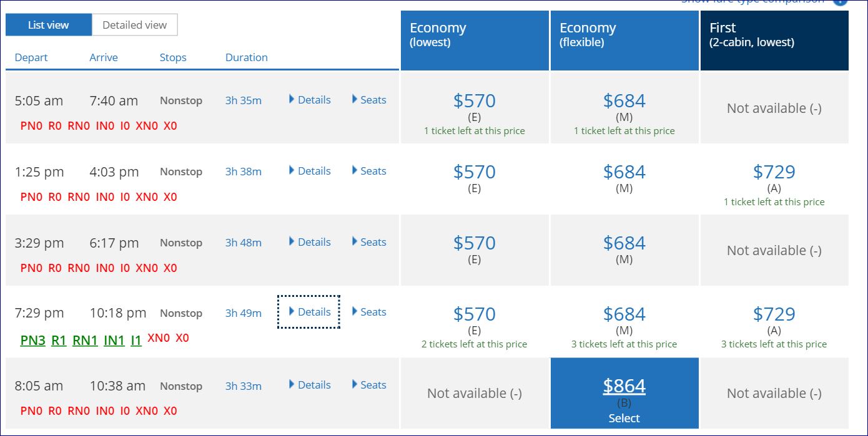This screenshot has height=436, width=868.
Task: Choose $570 Economy lowest fare for 5:05 am
Action: (475, 101)
